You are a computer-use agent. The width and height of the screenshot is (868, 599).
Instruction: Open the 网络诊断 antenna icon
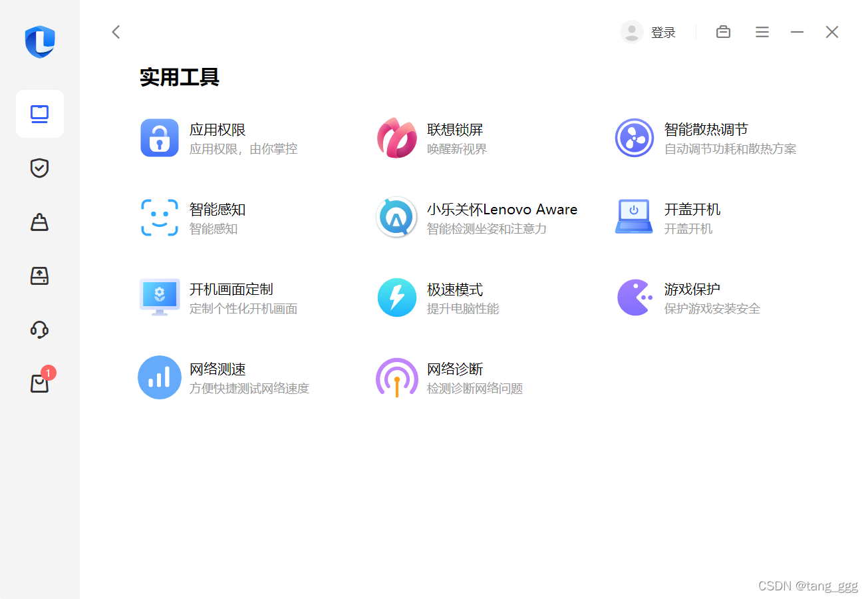(397, 377)
